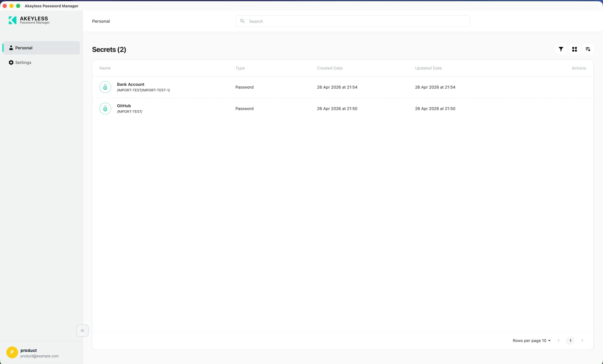The width and height of the screenshot is (603, 364).
Task: Click the Actions column header
Action: [579, 68]
